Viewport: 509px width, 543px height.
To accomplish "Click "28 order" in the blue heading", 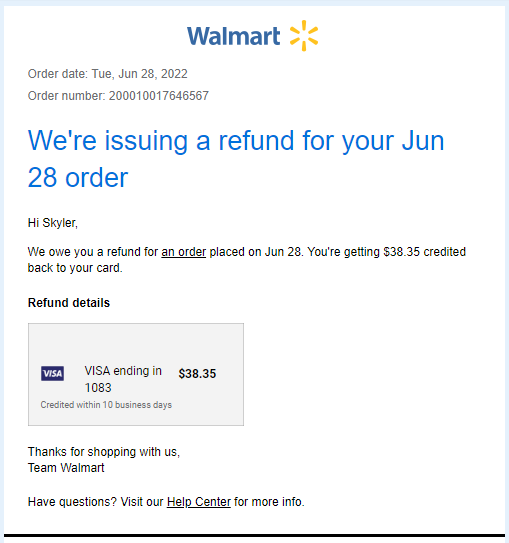I will [78, 178].
